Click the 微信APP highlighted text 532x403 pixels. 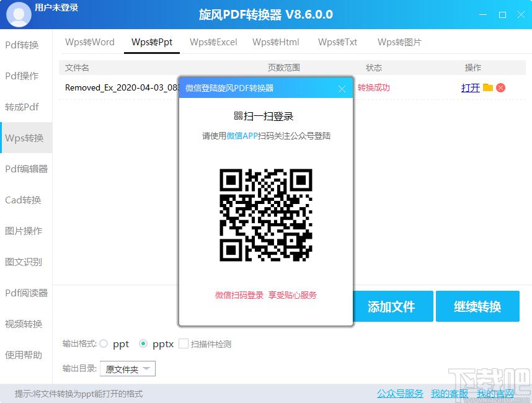(x=242, y=136)
